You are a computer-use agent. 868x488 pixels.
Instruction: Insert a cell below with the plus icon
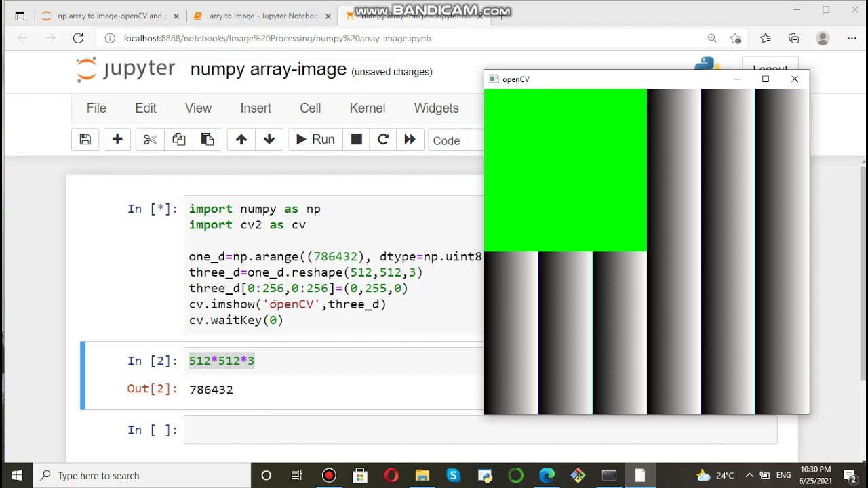coord(117,140)
